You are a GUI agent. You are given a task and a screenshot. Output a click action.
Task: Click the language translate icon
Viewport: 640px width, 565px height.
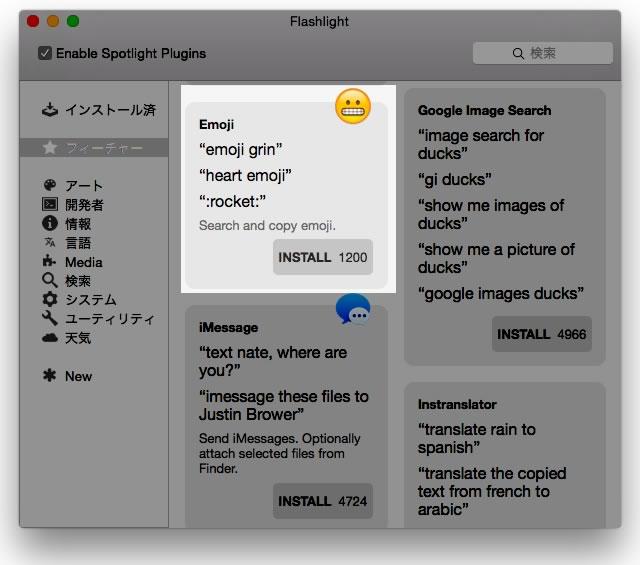pos(50,243)
